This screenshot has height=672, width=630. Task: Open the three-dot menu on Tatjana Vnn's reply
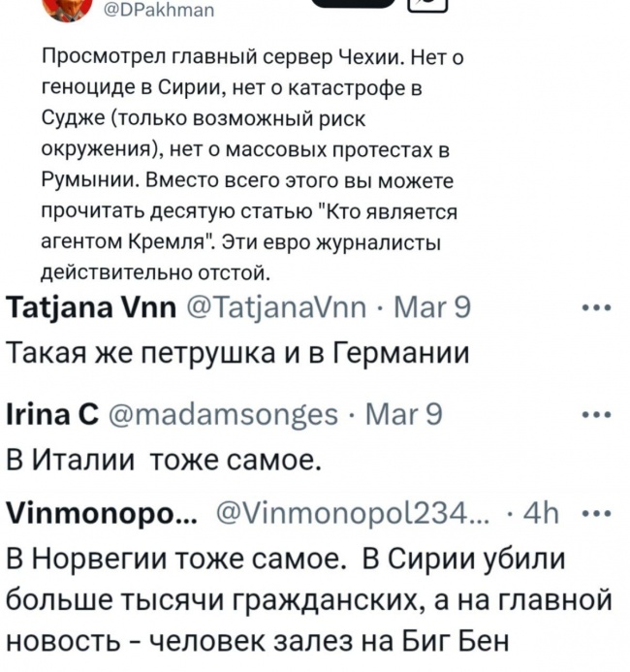596,307
